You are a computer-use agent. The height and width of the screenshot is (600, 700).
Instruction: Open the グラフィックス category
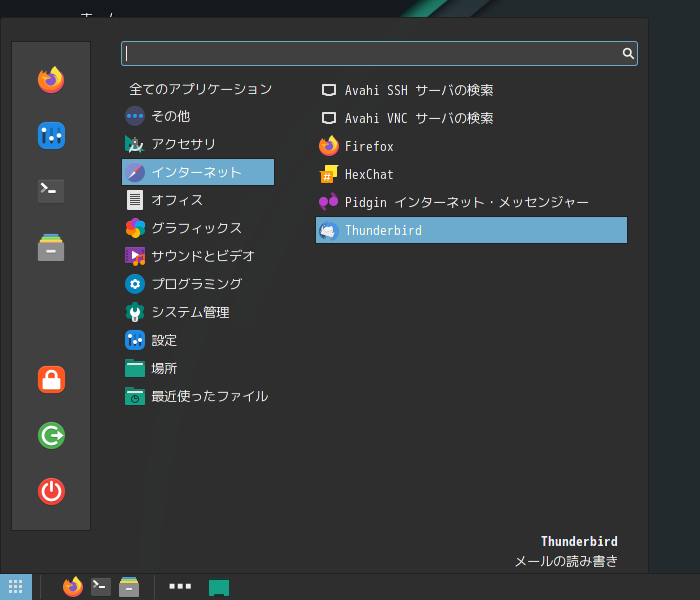pyautogui.click(x=198, y=228)
